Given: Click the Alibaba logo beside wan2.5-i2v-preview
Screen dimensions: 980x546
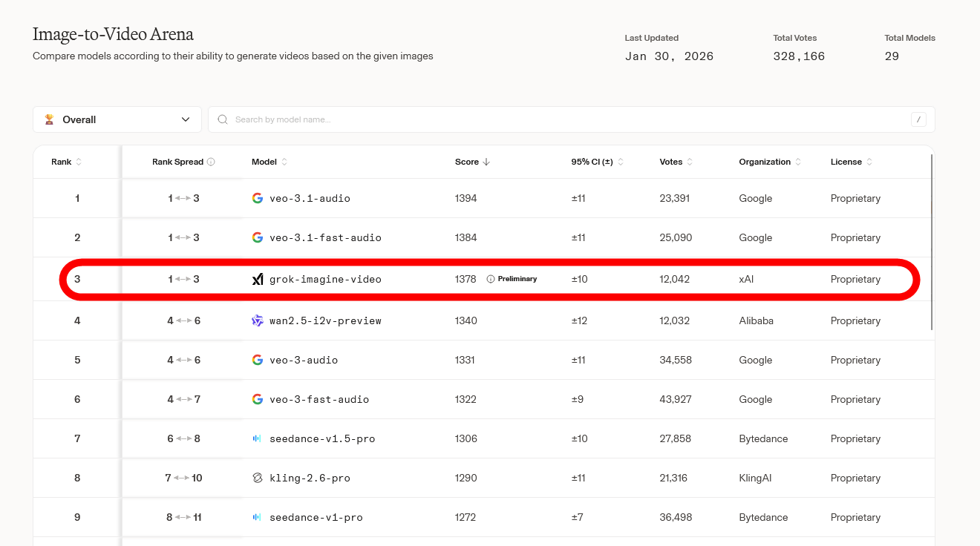Looking at the screenshot, I should click(x=258, y=321).
